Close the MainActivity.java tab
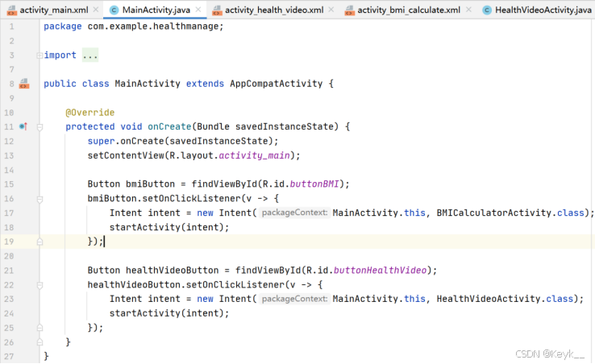Screen dimensions: 595x364 coord(198,10)
